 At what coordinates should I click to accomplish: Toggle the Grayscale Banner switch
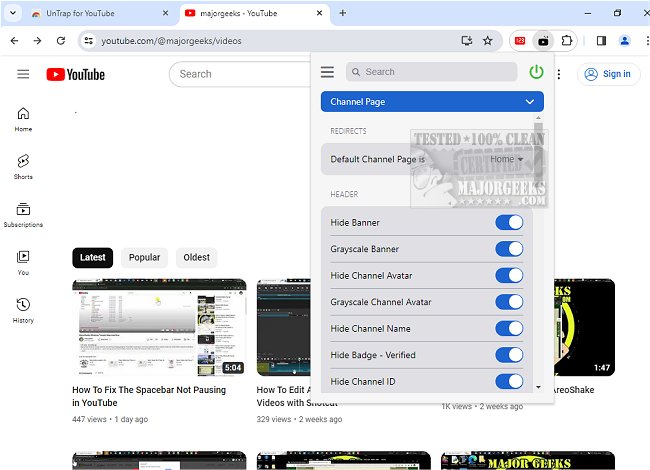[509, 249]
